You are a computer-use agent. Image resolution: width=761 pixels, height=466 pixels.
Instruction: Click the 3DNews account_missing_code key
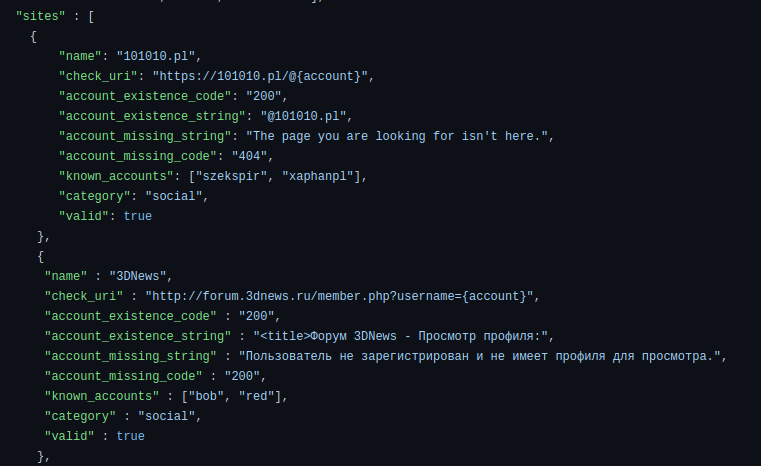click(123, 376)
